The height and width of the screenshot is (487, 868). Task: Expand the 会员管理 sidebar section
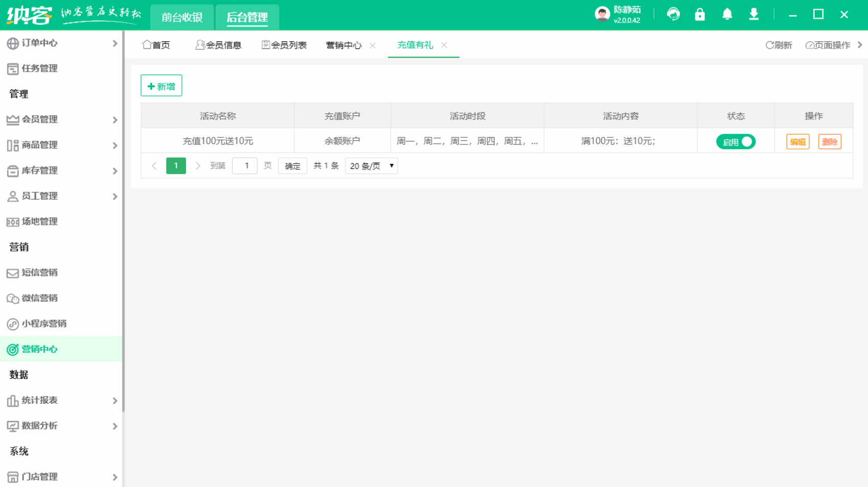click(39, 119)
